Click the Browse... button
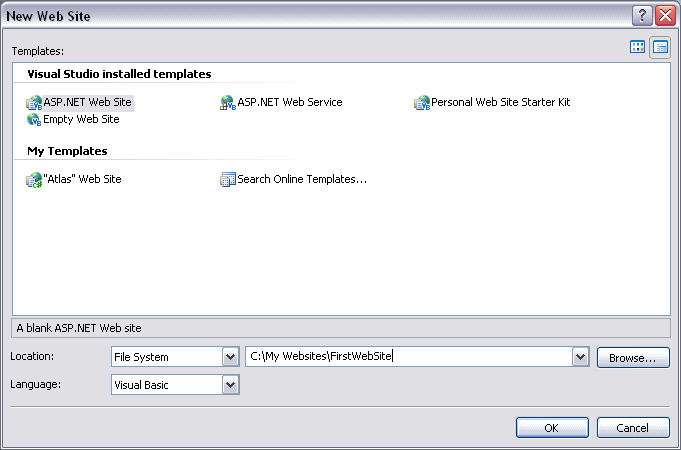 click(633, 358)
